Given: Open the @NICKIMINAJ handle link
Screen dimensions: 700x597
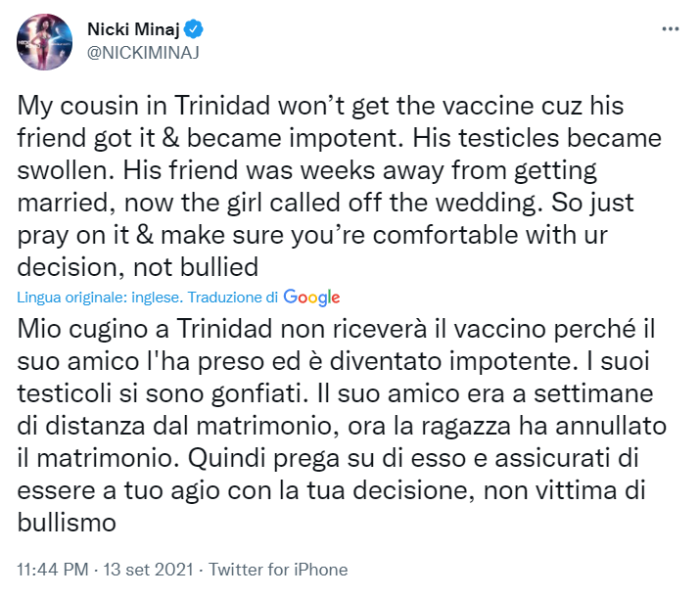Looking at the screenshot, I should pos(143,53).
